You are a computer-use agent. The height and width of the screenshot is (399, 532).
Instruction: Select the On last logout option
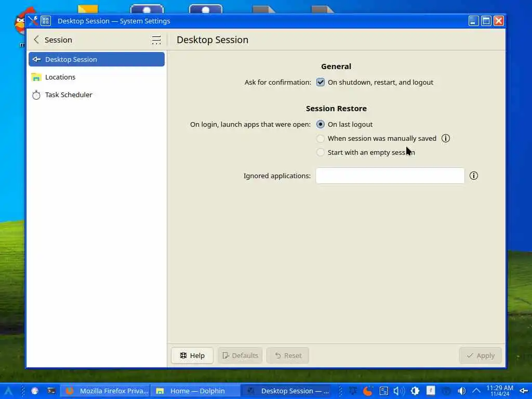click(320, 125)
